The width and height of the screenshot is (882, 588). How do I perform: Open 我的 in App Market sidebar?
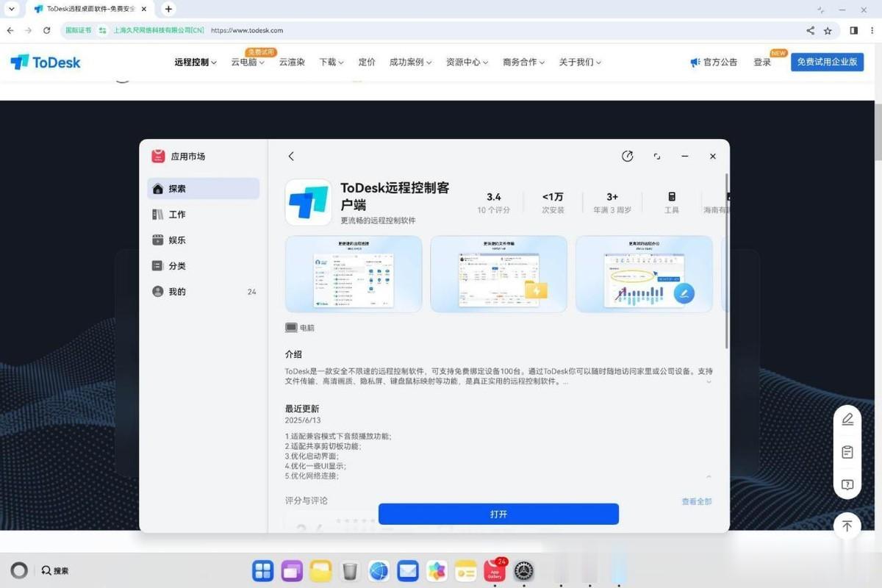click(x=204, y=292)
